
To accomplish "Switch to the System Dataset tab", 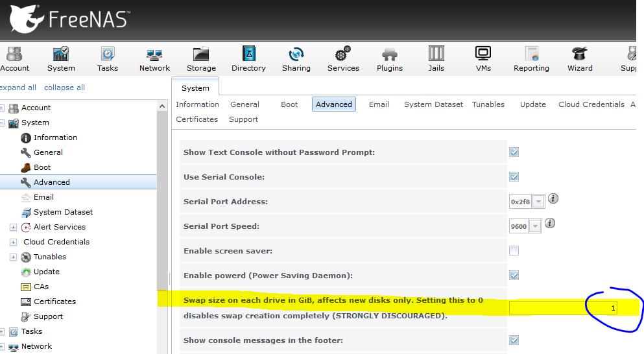I will click(x=433, y=104).
